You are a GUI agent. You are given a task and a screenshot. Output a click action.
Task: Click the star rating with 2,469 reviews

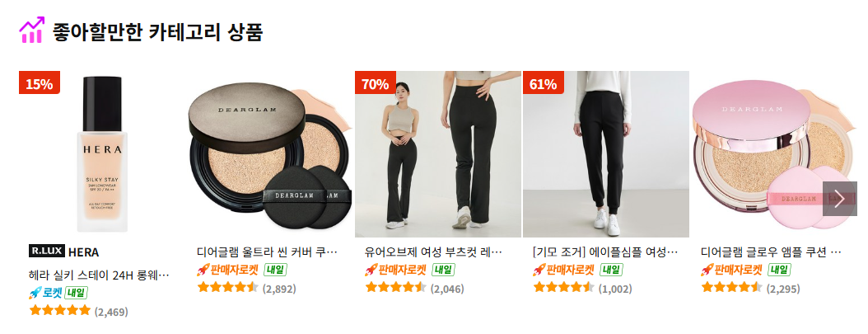pos(78,311)
